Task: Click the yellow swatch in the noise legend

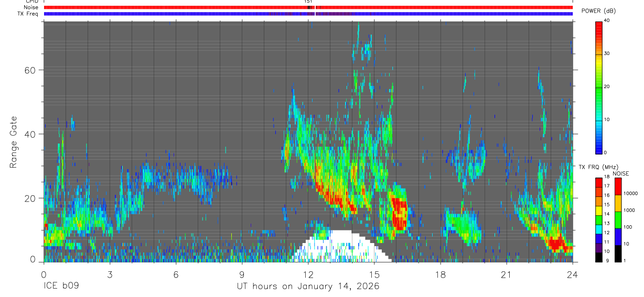Action: [x=618, y=203]
